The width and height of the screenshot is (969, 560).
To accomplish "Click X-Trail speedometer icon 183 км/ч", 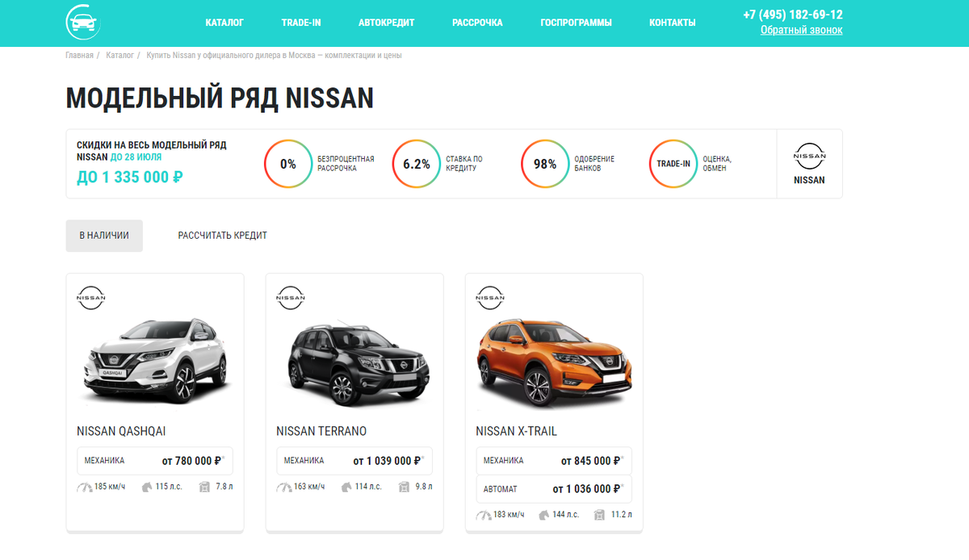I will coord(484,515).
